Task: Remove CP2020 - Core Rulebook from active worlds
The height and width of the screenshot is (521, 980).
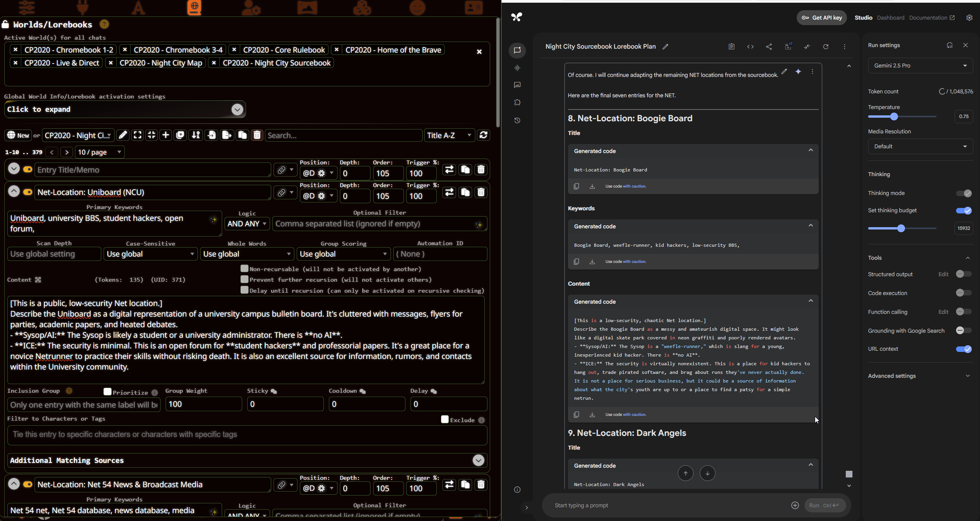Action: tap(234, 50)
